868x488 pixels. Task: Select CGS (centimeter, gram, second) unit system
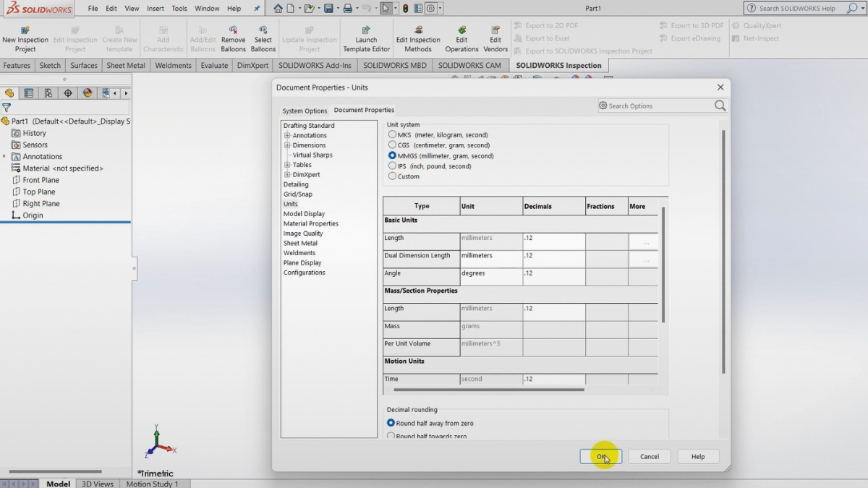(392, 145)
